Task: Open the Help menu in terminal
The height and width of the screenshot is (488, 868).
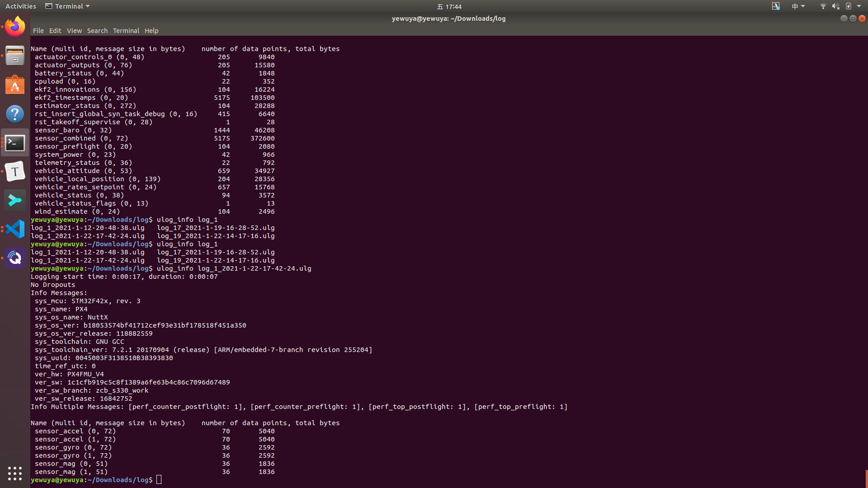Action: (x=151, y=31)
